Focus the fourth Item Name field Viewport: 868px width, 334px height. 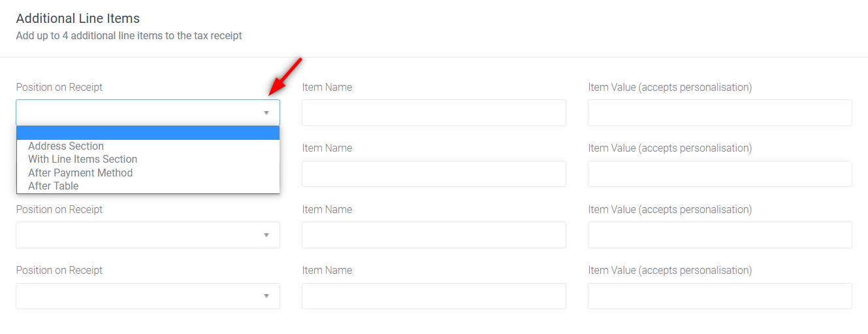pos(434,296)
